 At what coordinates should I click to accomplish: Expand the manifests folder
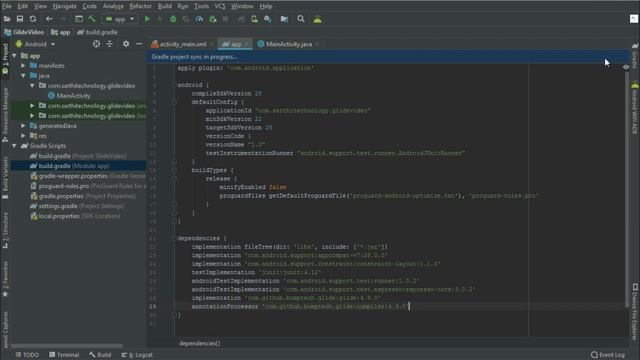coord(23,65)
